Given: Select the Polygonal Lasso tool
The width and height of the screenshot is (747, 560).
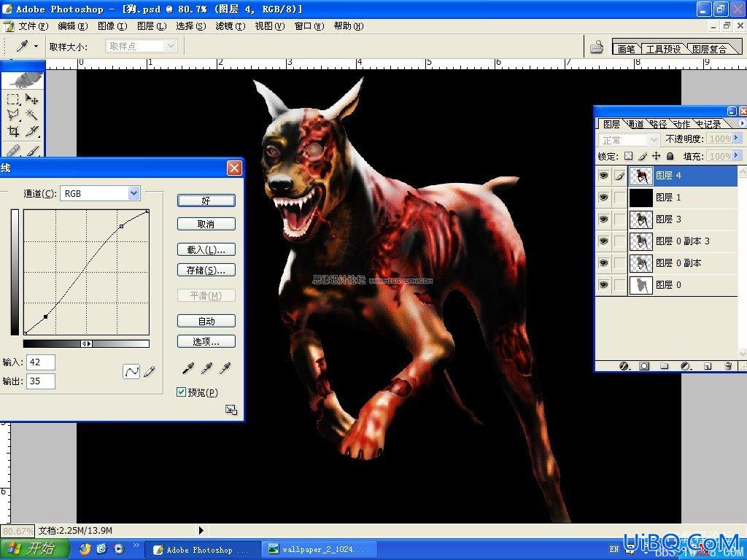Looking at the screenshot, I should coord(13,114).
